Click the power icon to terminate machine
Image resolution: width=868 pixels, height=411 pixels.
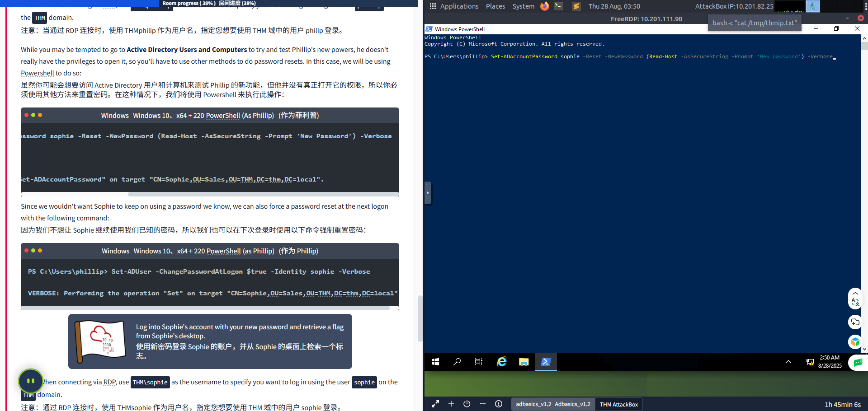[x=467, y=404]
